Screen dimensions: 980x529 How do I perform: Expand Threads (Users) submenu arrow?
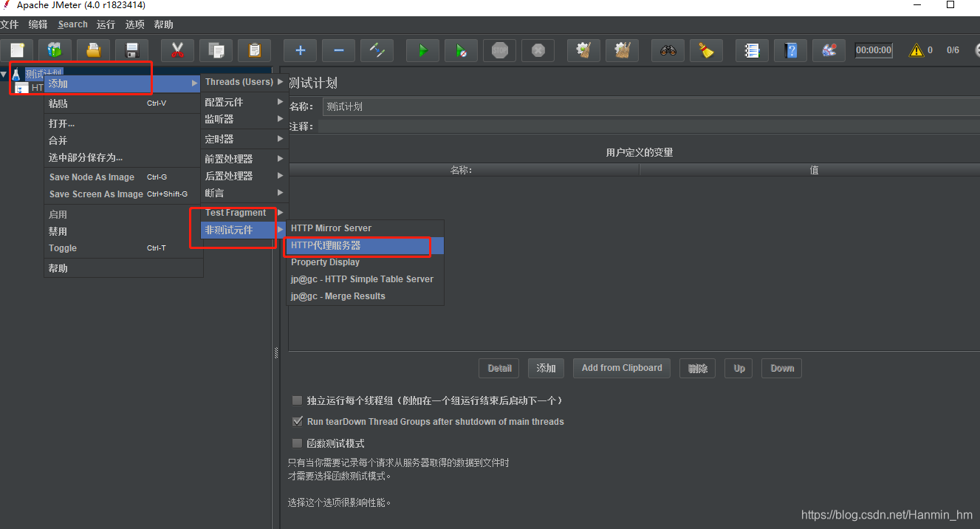[x=280, y=82]
